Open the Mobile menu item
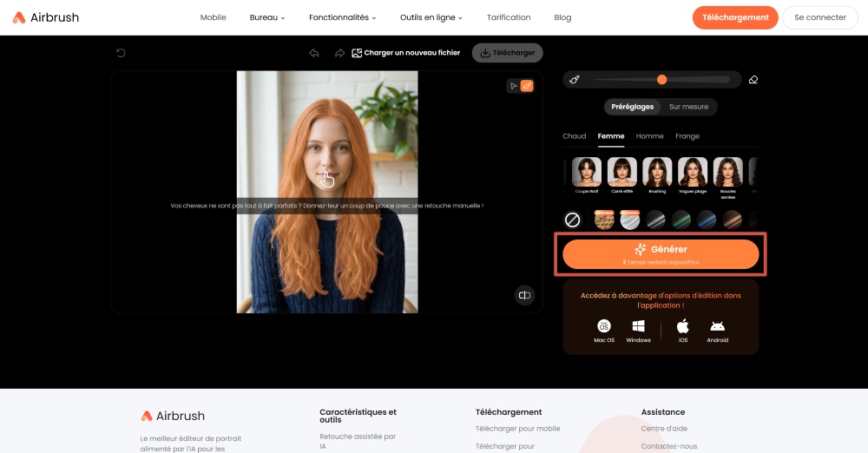868x453 pixels. tap(214, 17)
